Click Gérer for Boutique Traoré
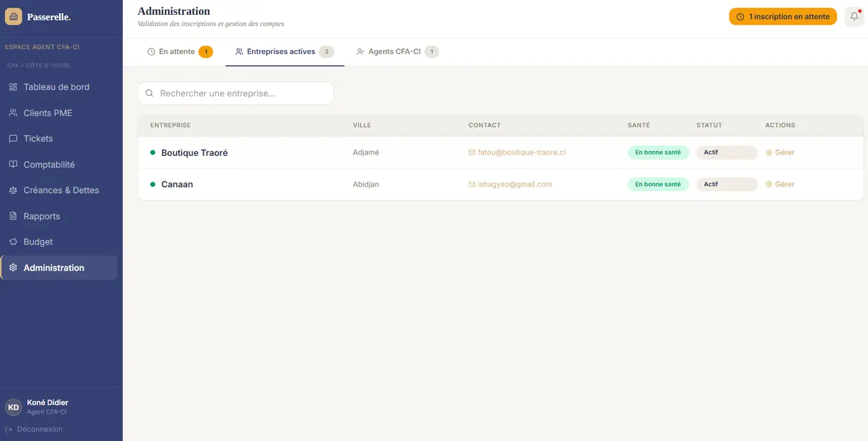This screenshot has height=441, width=868. pos(780,153)
